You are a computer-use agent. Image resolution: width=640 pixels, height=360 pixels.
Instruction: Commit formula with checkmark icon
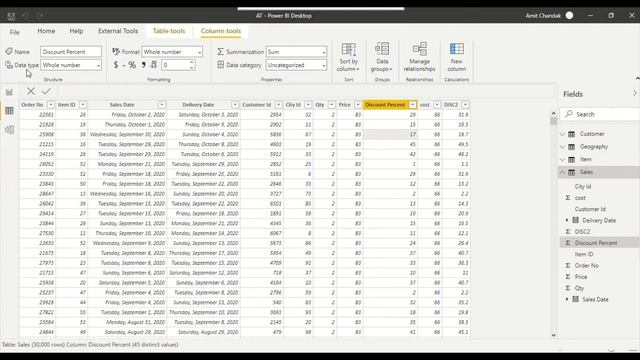coord(46,91)
